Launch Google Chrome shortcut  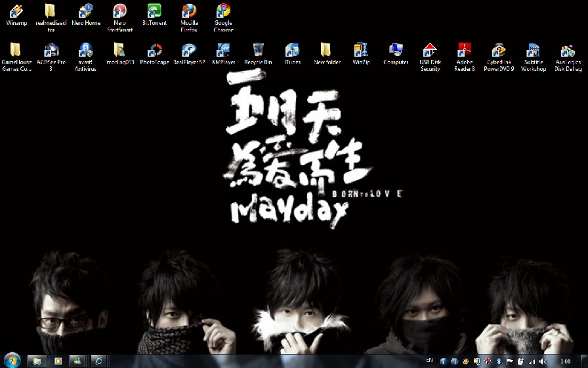click(x=224, y=18)
